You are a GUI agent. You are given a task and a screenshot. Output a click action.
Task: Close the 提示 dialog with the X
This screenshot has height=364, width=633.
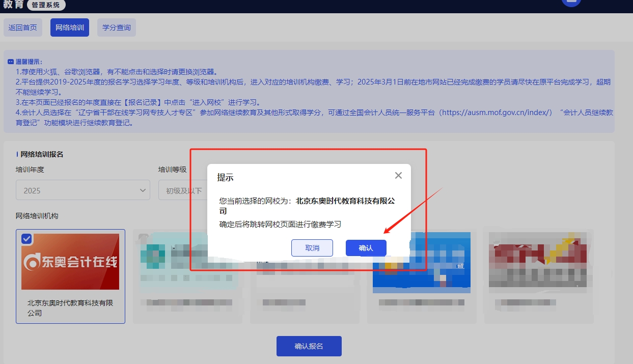pos(398,175)
